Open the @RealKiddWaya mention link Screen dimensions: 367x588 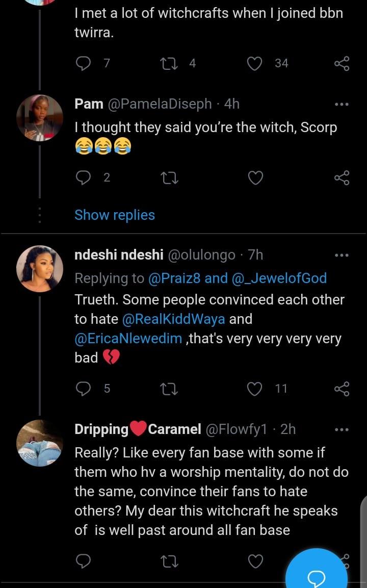(174, 319)
